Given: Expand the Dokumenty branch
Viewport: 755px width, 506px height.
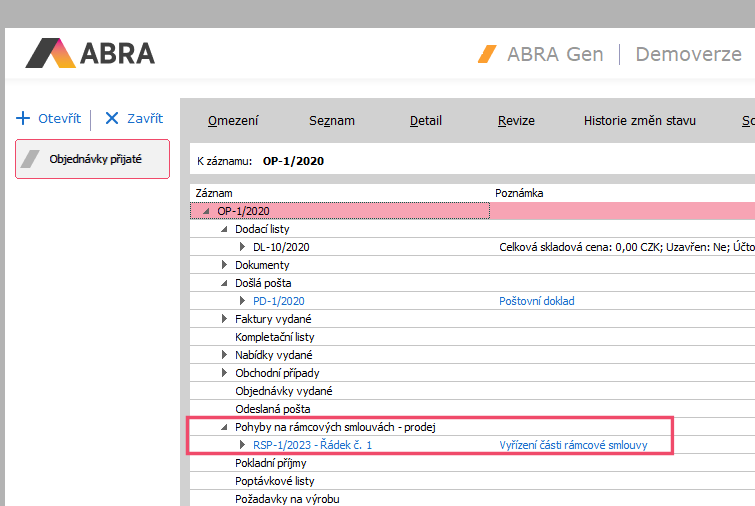Looking at the screenshot, I should [224, 265].
